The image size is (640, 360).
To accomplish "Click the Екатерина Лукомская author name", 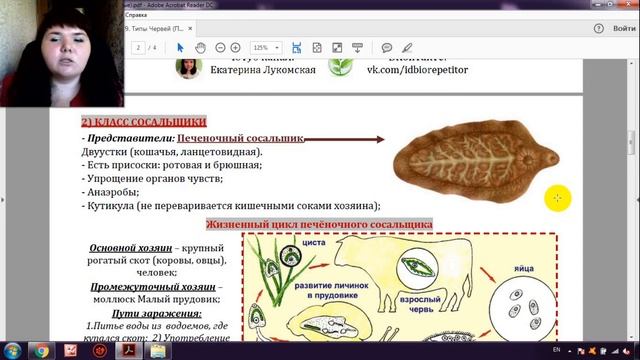I will 263,70.
